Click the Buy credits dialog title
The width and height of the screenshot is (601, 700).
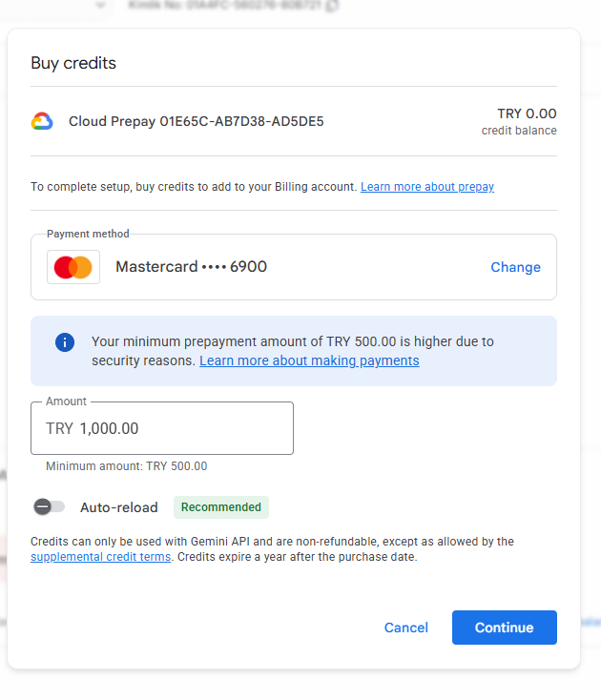click(73, 63)
